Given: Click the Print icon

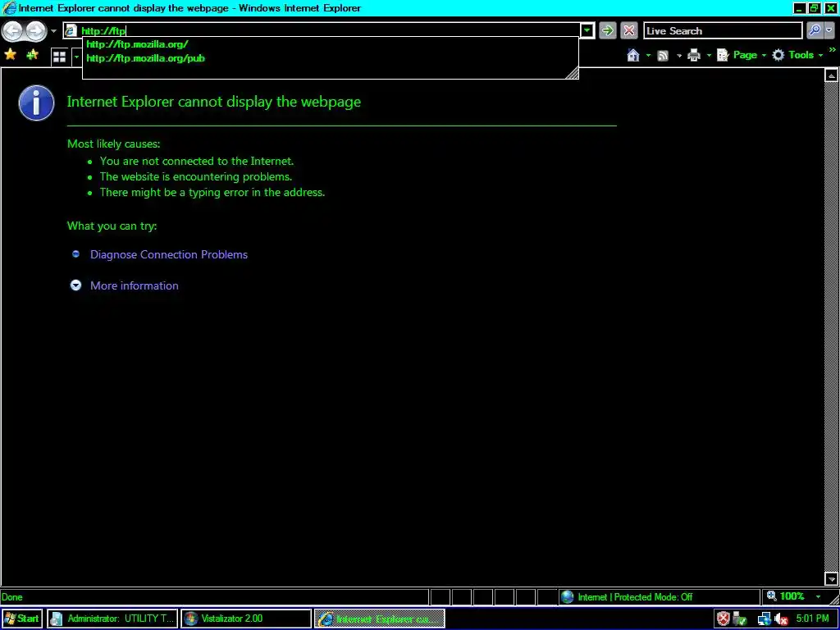Looking at the screenshot, I should tap(694, 55).
